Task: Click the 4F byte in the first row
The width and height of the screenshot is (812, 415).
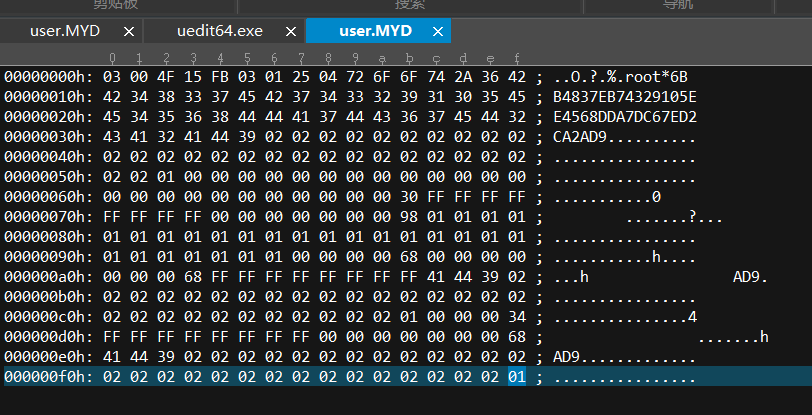Action: click(x=166, y=77)
